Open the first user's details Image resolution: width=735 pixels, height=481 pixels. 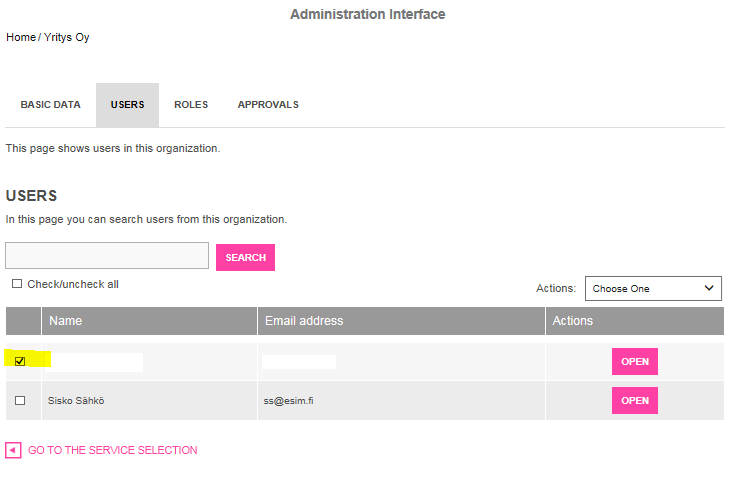pos(635,361)
